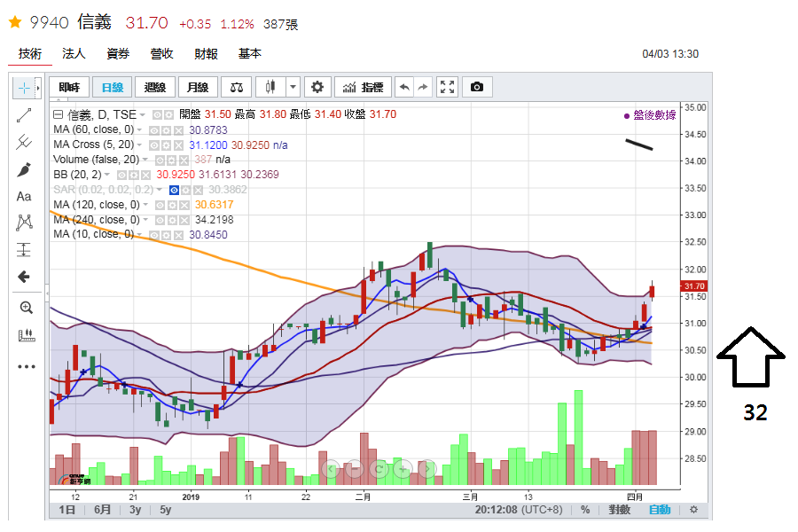The image size is (798, 532).
Task: Go to the 營收 tab
Action: (x=162, y=54)
